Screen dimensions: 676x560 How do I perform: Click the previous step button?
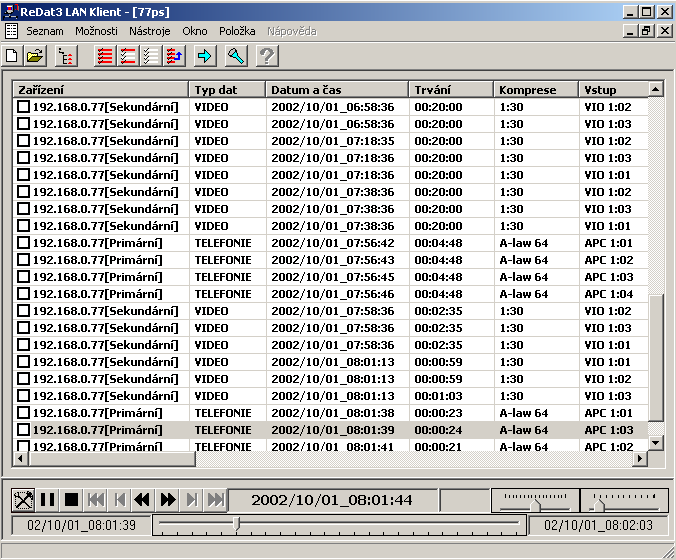(119, 500)
